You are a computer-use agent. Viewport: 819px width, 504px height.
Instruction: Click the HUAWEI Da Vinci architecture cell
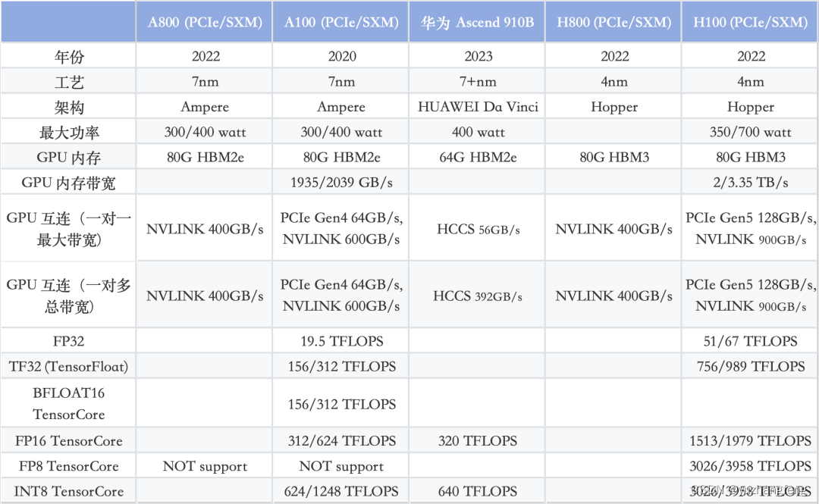pyautogui.click(x=478, y=107)
